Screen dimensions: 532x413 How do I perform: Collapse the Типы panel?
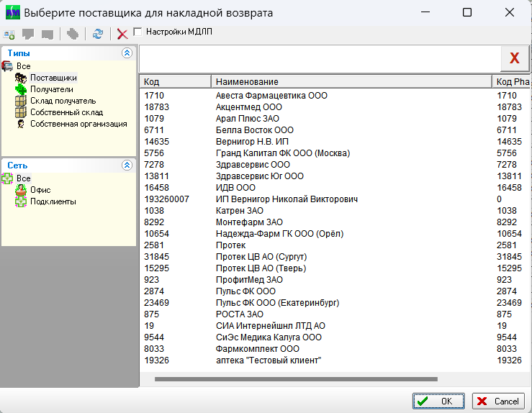127,53
